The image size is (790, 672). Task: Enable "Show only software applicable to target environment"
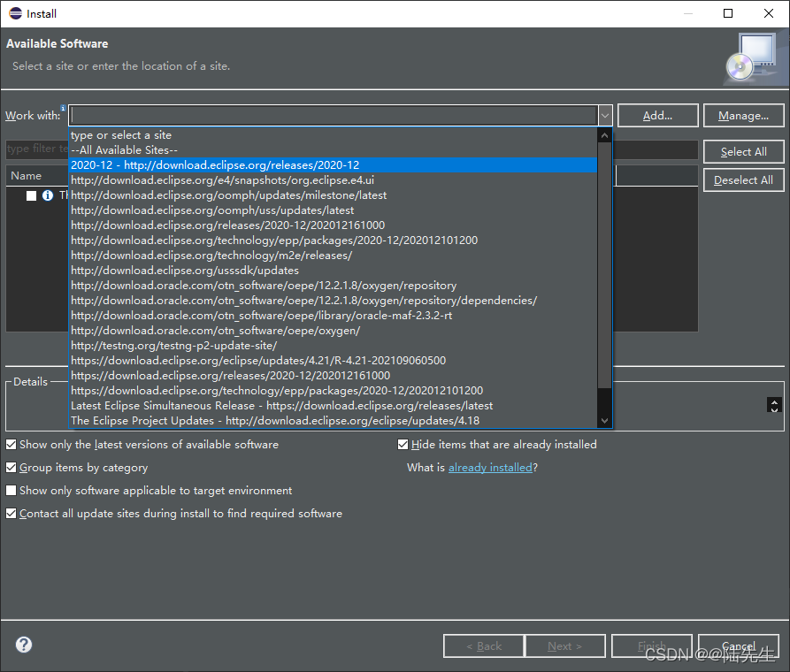point(11,490)
